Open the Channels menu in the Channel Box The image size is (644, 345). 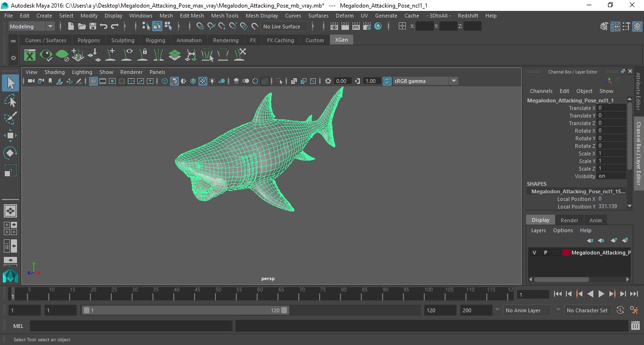point(541,91)
